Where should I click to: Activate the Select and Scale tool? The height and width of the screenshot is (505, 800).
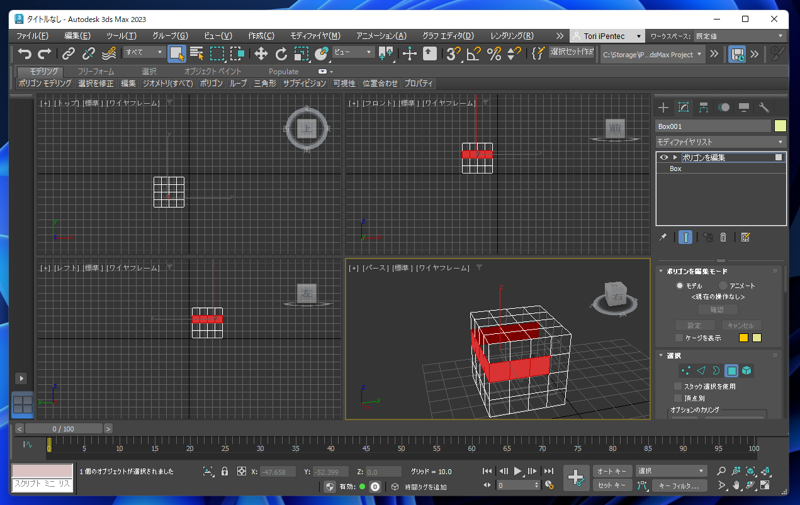coord(302,54)
